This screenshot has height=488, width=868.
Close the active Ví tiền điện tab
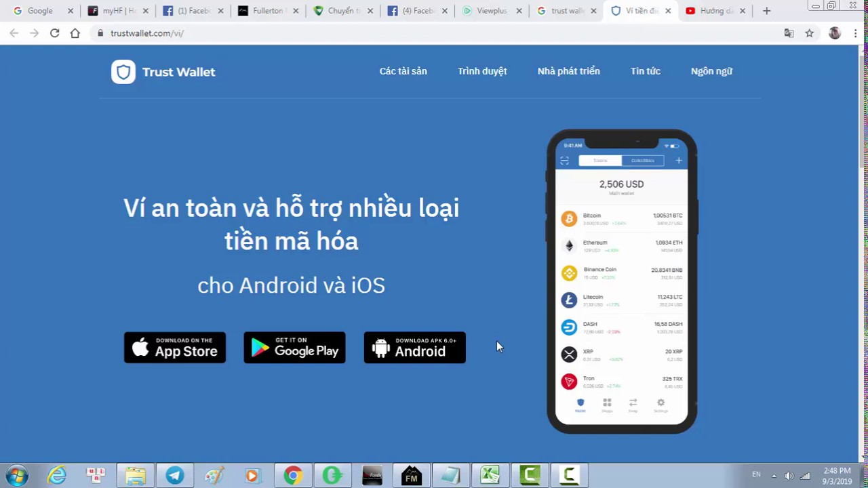(x=668, y=11)
